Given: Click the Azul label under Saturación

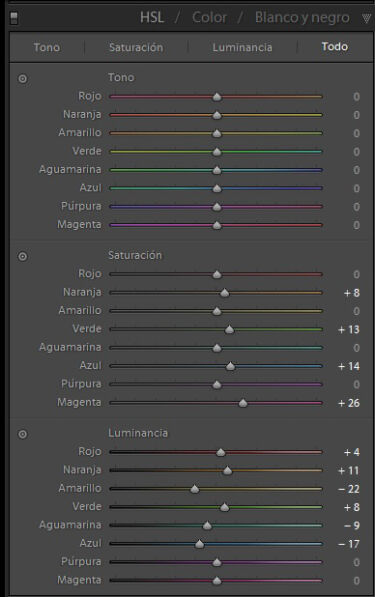Looking at the screenshot, I should 90,366.
